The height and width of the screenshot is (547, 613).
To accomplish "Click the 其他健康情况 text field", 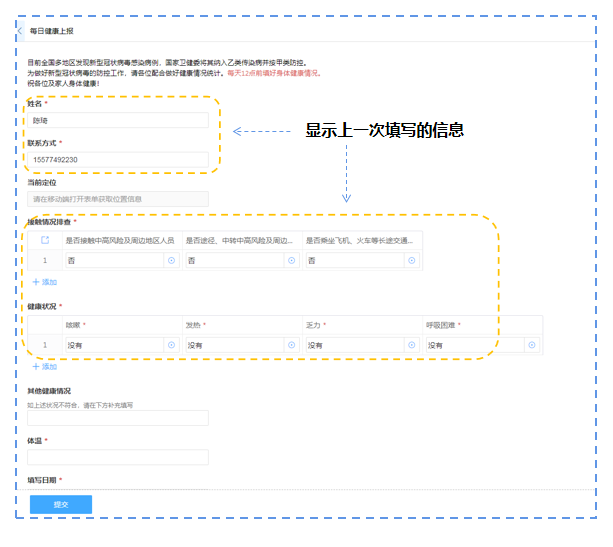I will tap(118, 418).
